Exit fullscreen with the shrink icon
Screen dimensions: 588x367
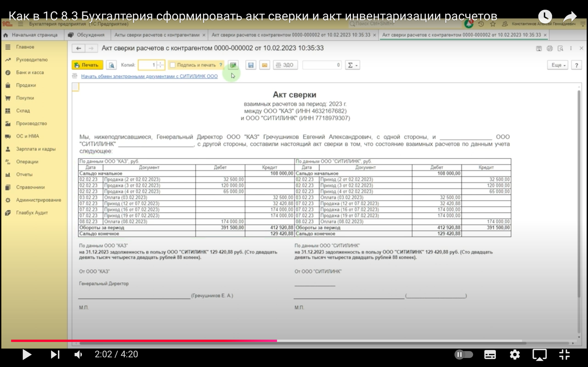pyautogui.click(x=565, y=354)
